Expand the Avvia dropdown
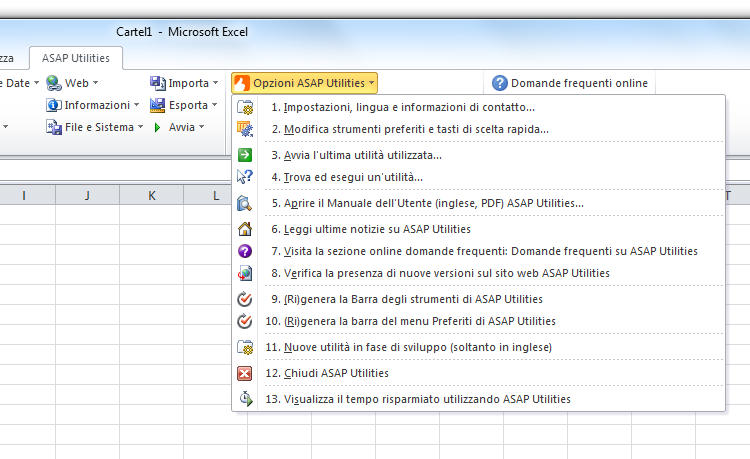Viewport: 750px width, 459px height. [x=201, y=127]
